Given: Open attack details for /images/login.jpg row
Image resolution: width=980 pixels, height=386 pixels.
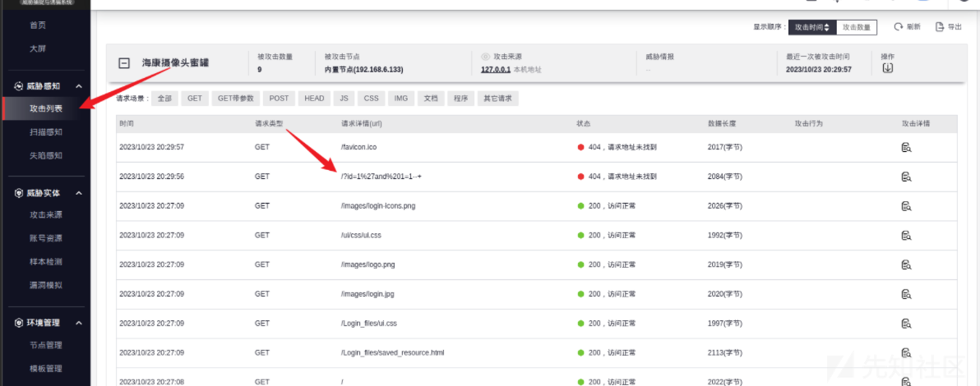Looking at the screenshot, I should coord(906,294).
